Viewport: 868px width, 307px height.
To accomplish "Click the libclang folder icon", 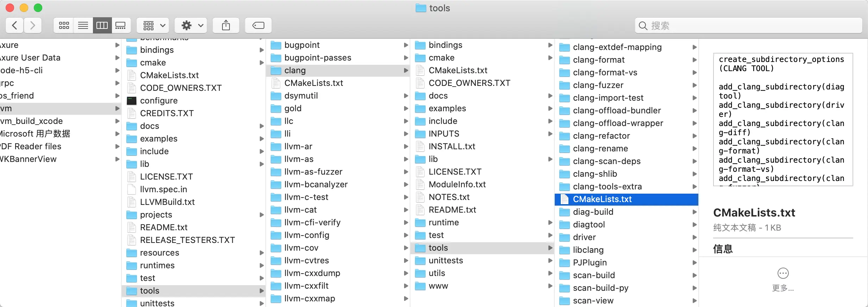I will click(565, 250).
